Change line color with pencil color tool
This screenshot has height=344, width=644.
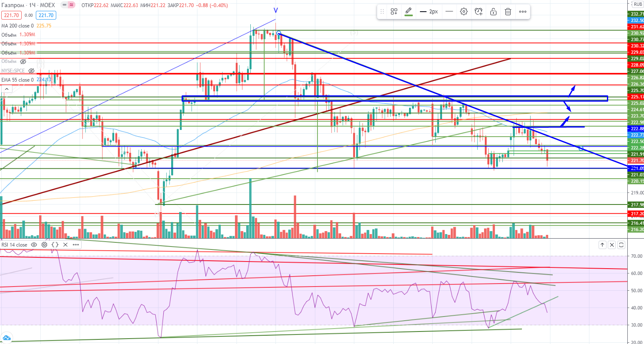pos(409,12)
